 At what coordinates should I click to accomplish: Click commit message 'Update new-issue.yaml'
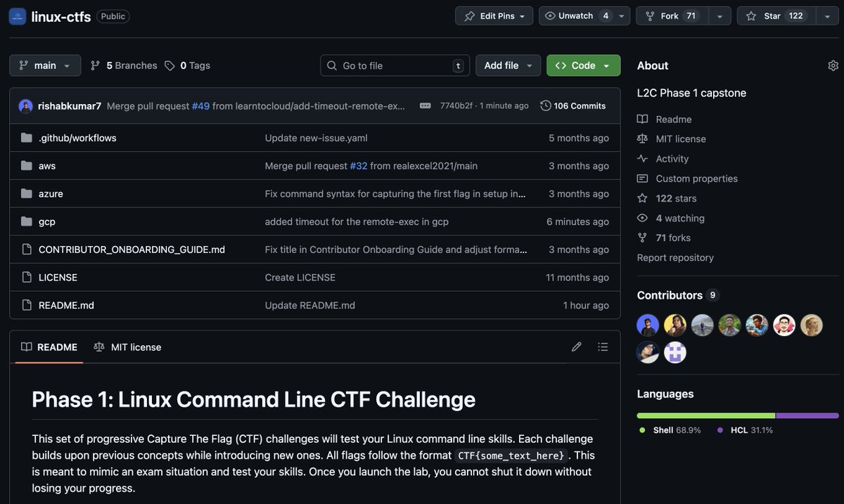[x=316, y=138]
